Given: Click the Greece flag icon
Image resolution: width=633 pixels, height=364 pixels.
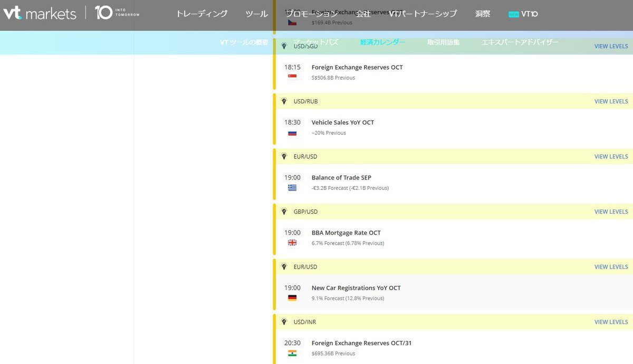Looking at the screenshot, I should coord(292,188).
